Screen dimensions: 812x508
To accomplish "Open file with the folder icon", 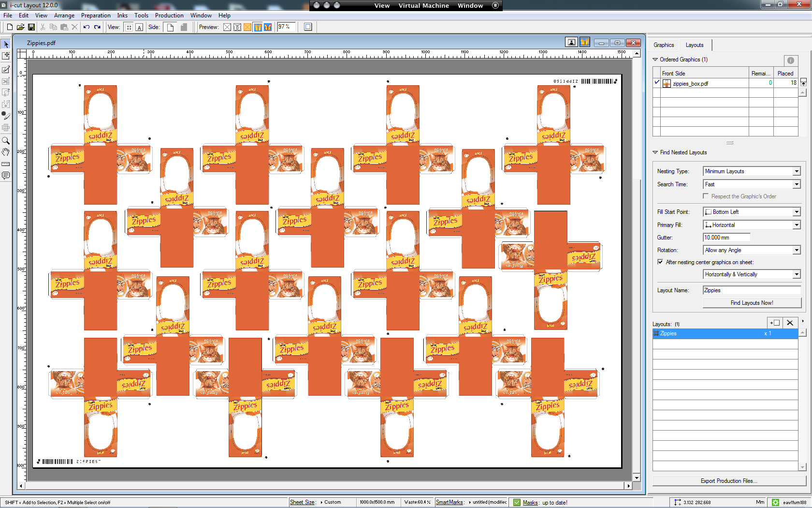I will 20,27.
